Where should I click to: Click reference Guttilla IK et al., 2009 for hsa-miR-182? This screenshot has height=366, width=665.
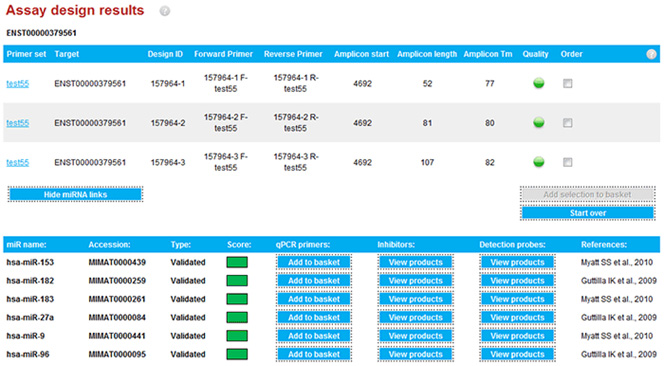click(619, 281)
